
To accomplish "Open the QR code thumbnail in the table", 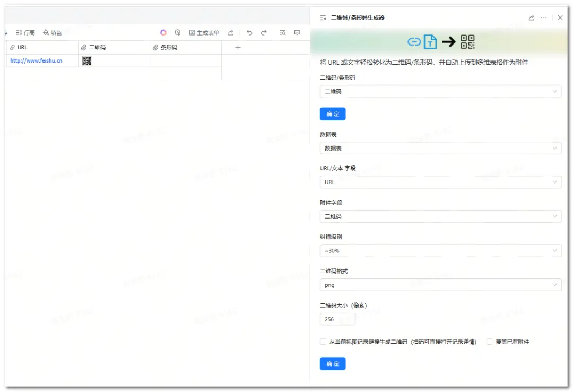I will click(x=86, y=60).
